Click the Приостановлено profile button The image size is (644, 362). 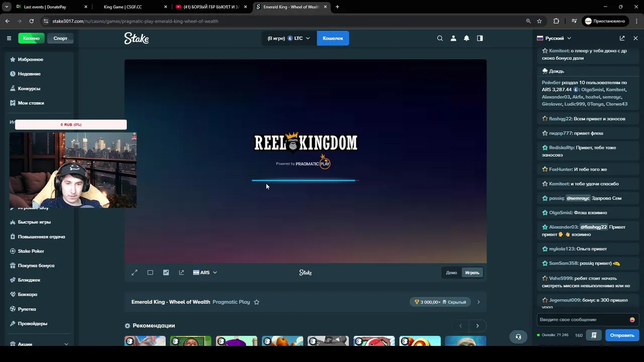tap(605, 21)
